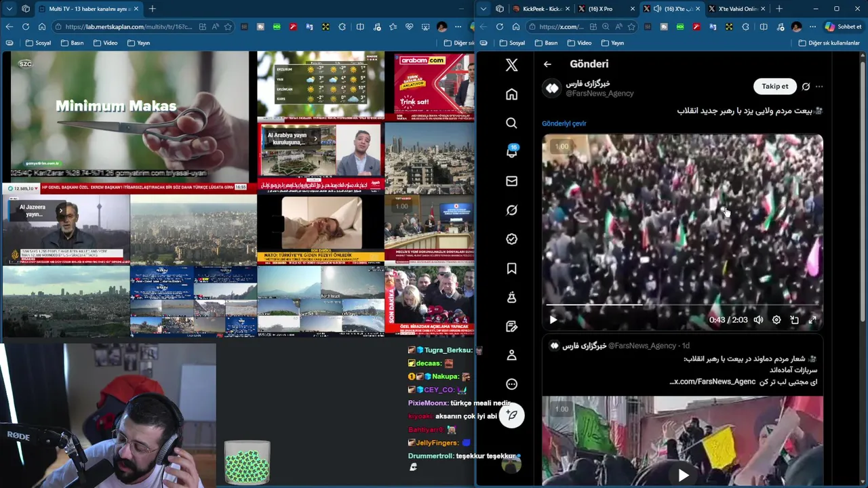Open the post's three-dot more menu
This screenshot has width=868, height=488.
coord(819,87)
